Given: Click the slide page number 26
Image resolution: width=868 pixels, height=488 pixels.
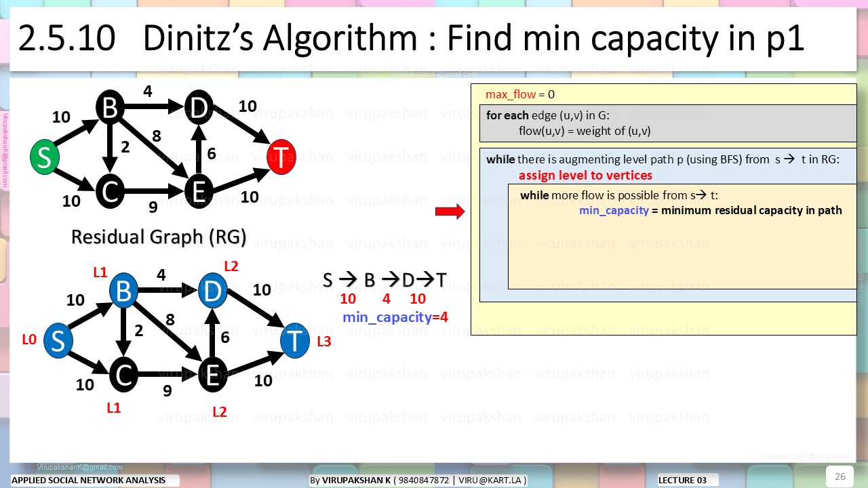Looking at the screenshot, I should (840, 476).
